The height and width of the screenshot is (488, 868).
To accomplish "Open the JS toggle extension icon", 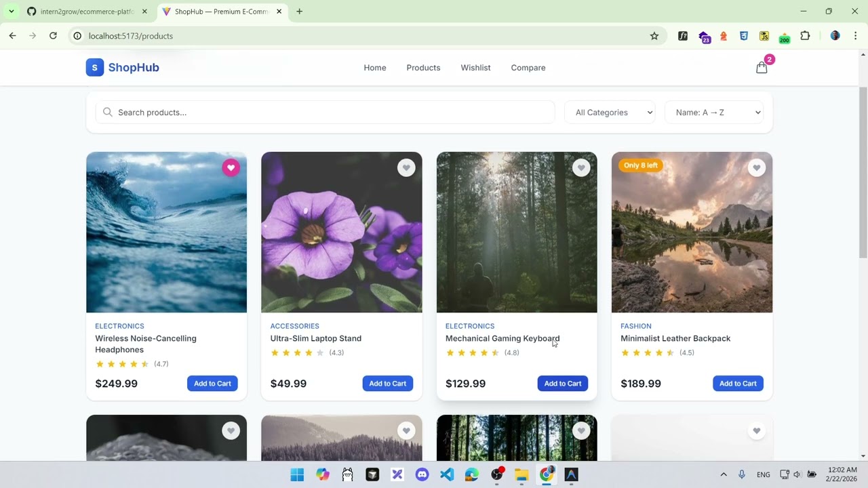I will pyautogui.click(x=764, y=36).
